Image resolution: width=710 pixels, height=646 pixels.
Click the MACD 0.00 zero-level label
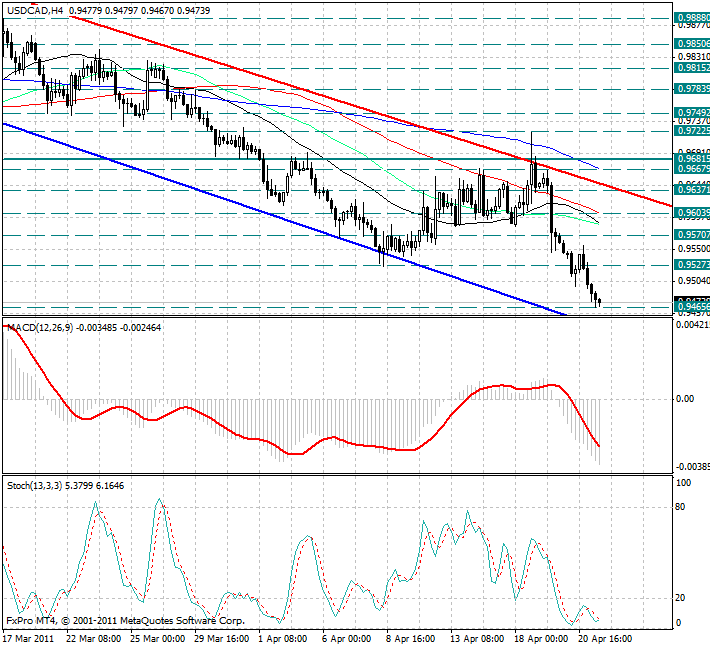[x=686, y=399]
